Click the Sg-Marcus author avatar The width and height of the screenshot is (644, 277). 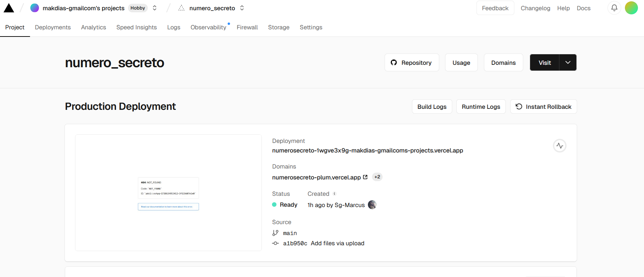tap(372, 205)
